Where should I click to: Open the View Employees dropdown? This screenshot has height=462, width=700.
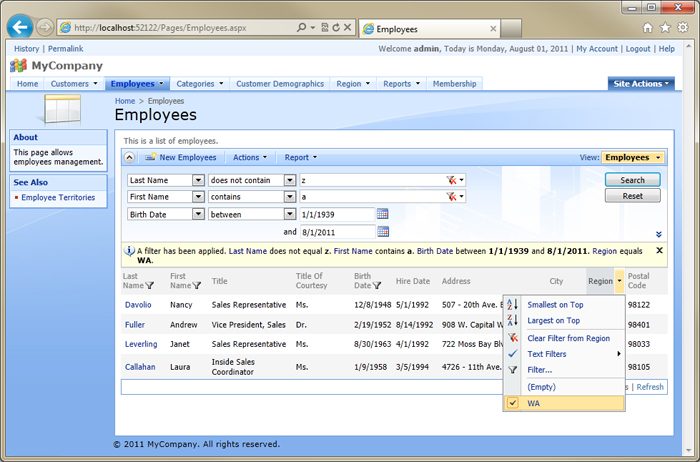point(633,158)
